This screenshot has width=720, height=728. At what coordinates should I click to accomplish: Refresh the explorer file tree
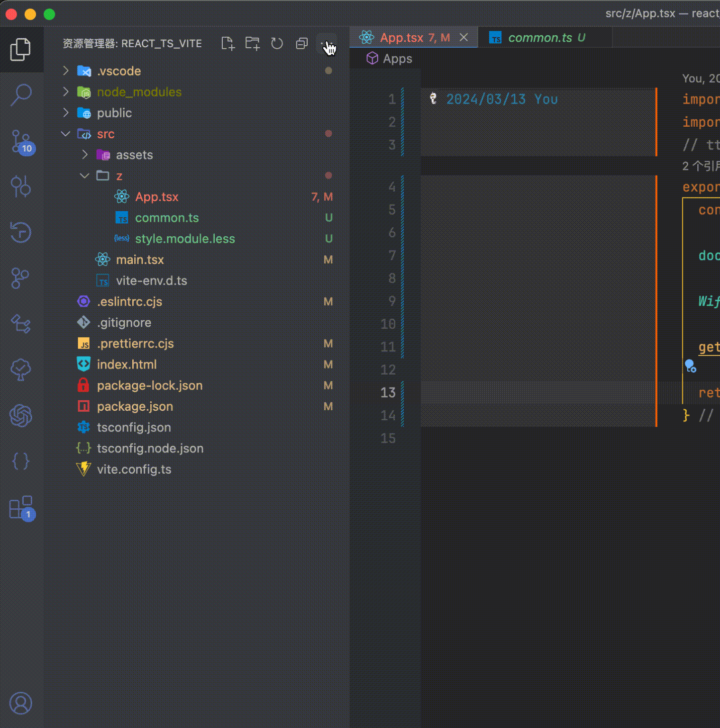pyautogui.click(x=277, y=44)
